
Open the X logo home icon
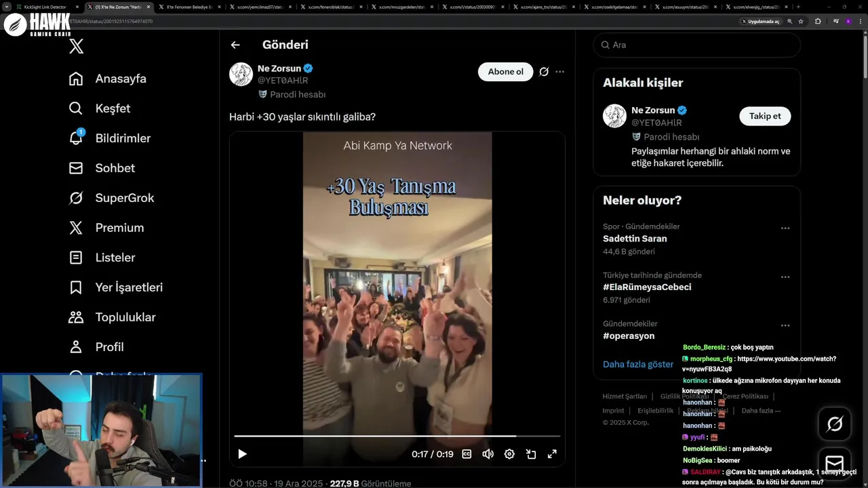coord(77,46)
